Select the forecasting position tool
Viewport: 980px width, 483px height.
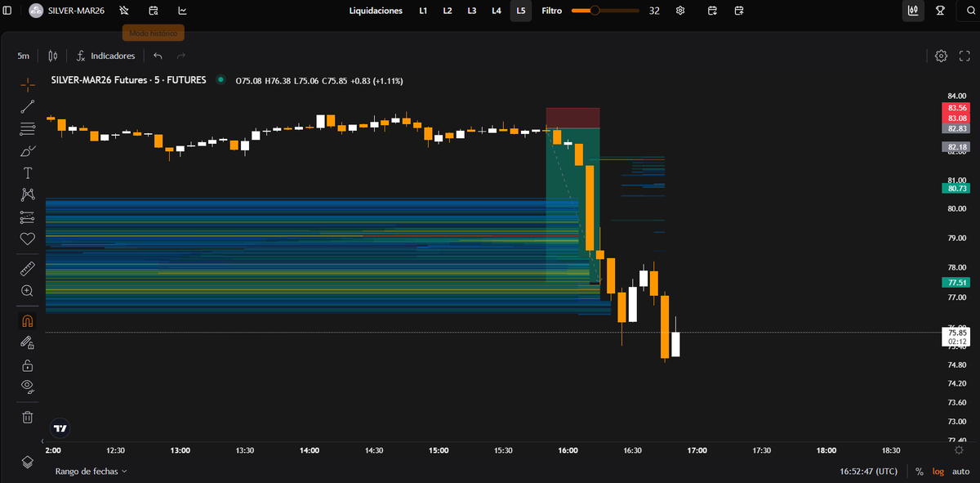[28, 217]
